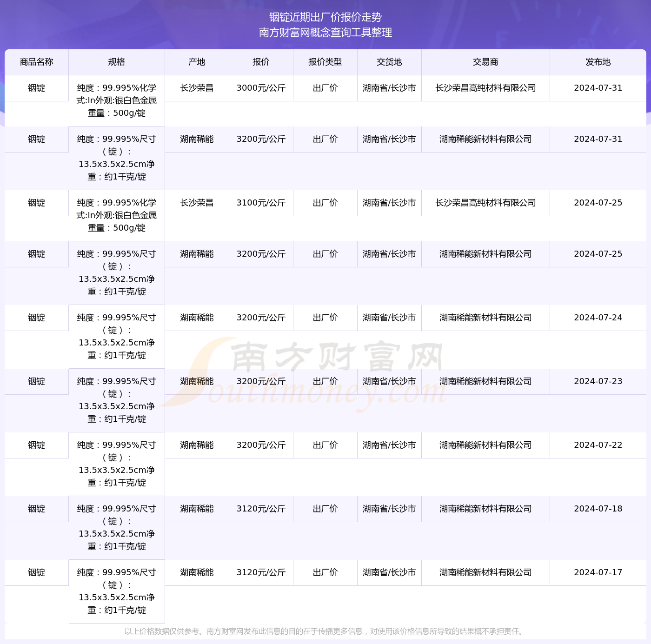651x644 pixels.
Task: Click the 交货地 column header
Action: [x=390, y=62]
